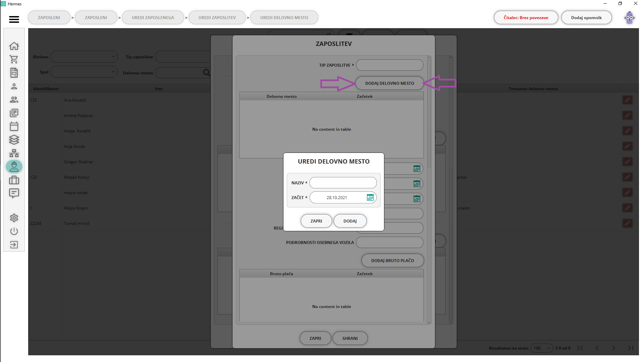The height and width of the screenshot is (362, 644).
Task: Click ZAPRI in Uredi delovno mesto dialog
Action: point(316,221)
